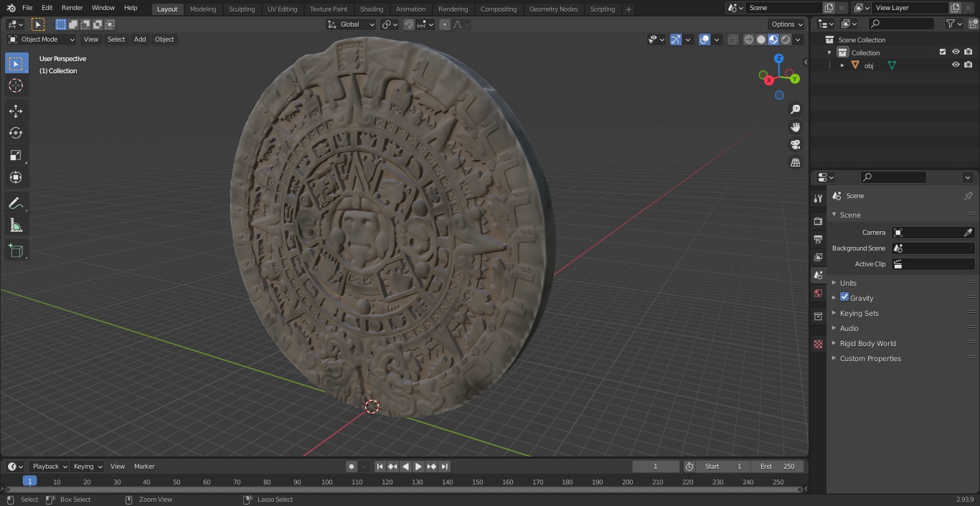
Task: Switch to the Geometry Nodes workspace tab
Action: point(553,9)
